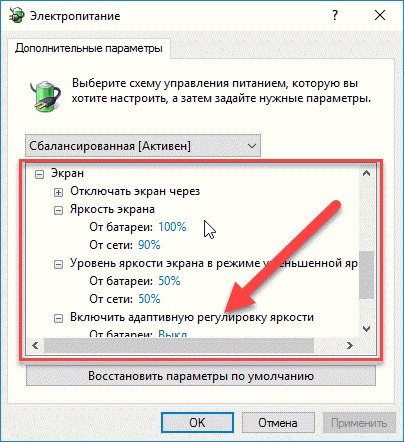Click От батареи 50% dimmed brightness value
Screen dimensions: 404x442
pyautogui.click(x=169, y=281)
